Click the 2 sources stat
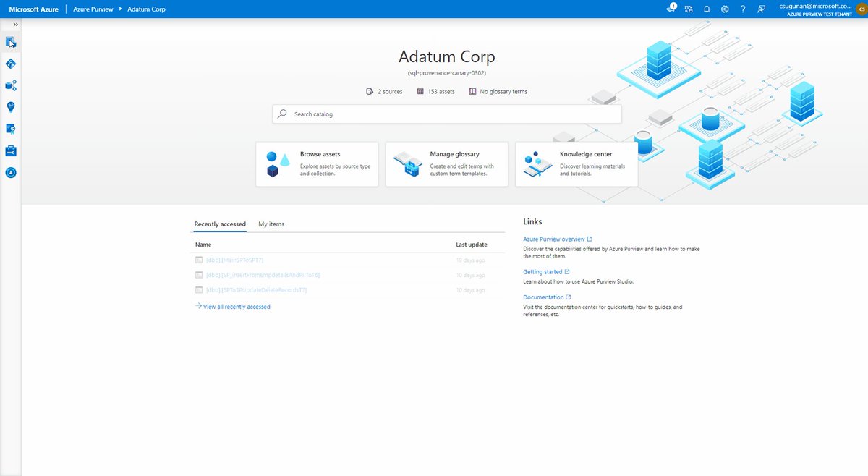This screenshot has width=868, height=476. click(384, 92)
